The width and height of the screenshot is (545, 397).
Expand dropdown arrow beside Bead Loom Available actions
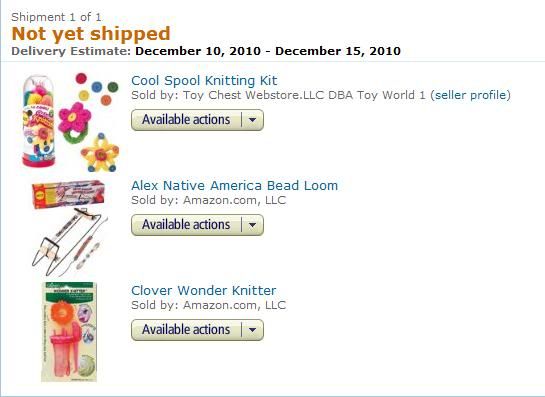(253, 225)
